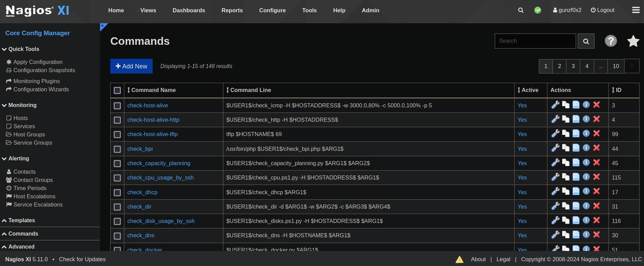Toggle the select-all checkbox in table header
644x266 pixels.
tap(117, 90)
